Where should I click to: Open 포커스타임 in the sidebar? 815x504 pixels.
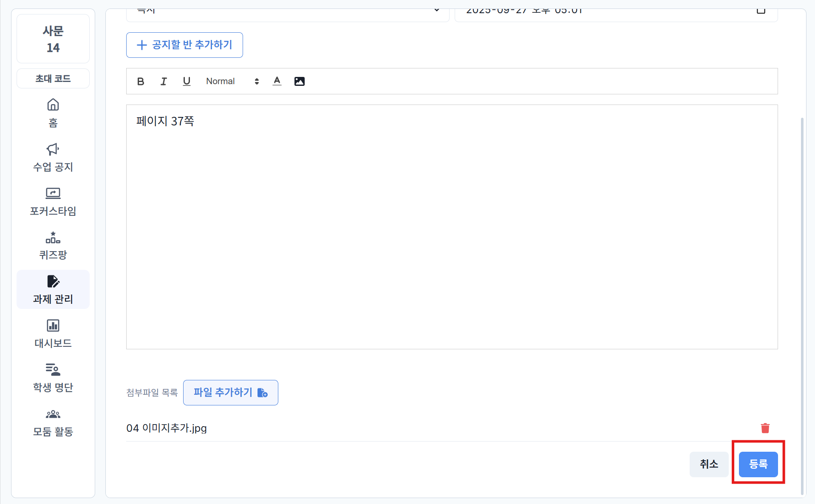click(x=53, y=201)
